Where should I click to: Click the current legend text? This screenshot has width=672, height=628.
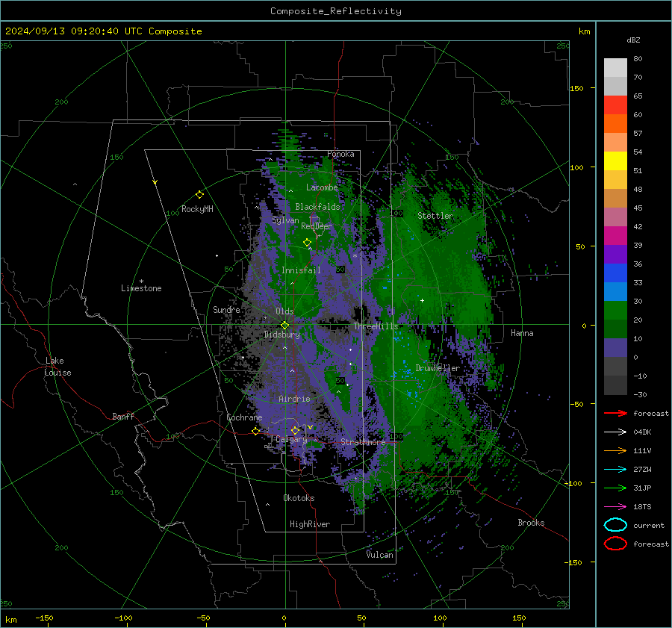tap(649, 525)
